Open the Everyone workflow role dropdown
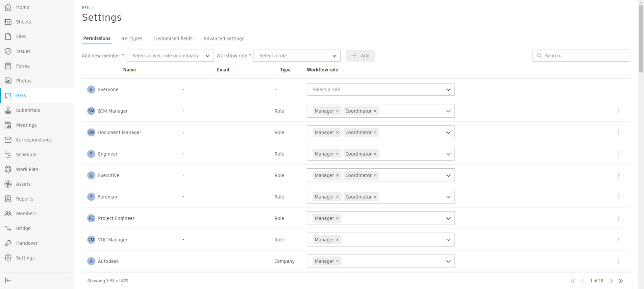This screenshot has width=644, height=289. pyautogui.click(x=381, y=90)
